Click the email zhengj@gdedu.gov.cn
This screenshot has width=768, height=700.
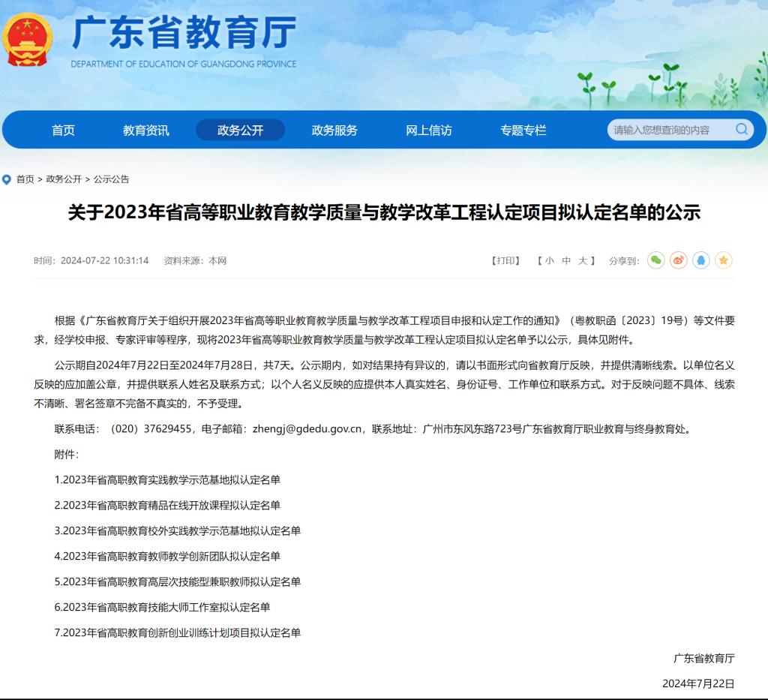point(307,429)
